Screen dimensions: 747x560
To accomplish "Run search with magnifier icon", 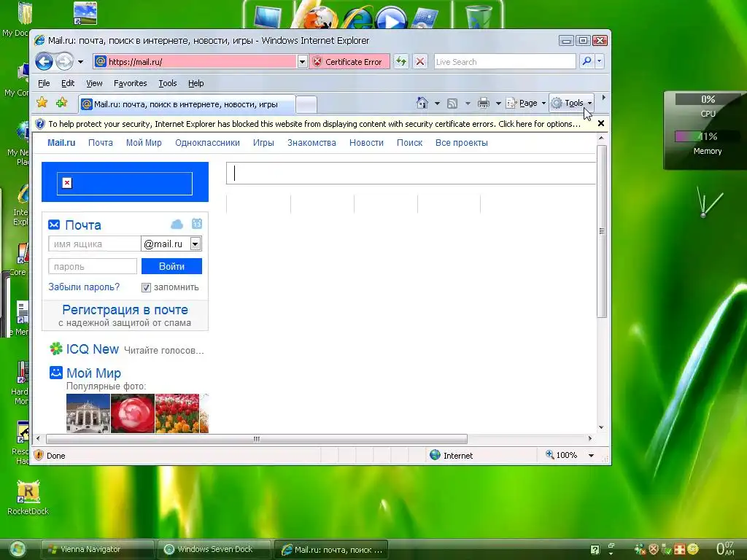I will [x=587, y=61].
